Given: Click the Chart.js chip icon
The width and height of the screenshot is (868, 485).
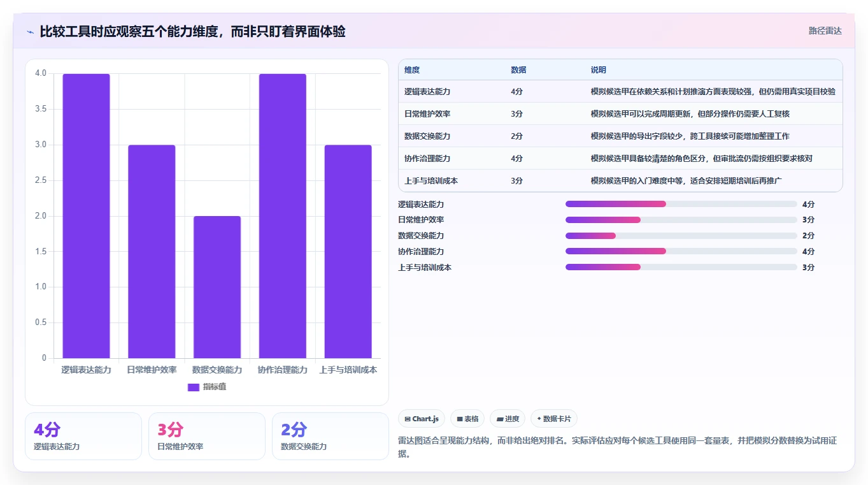Looking at the screenshot, I should [408, 419].
